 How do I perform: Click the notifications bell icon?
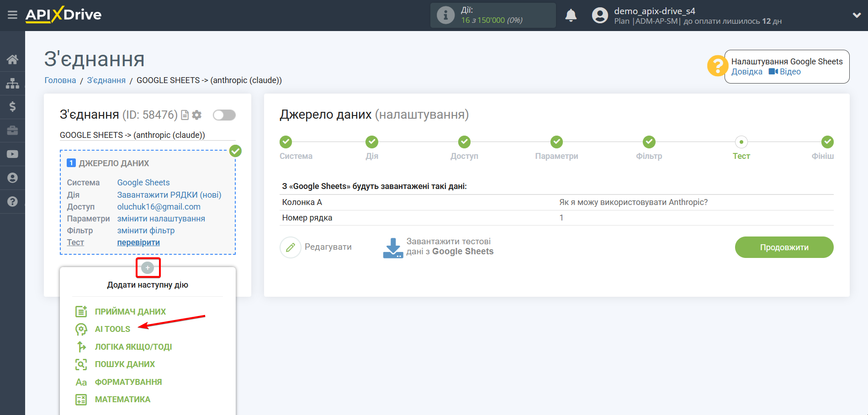click(571, 16)
